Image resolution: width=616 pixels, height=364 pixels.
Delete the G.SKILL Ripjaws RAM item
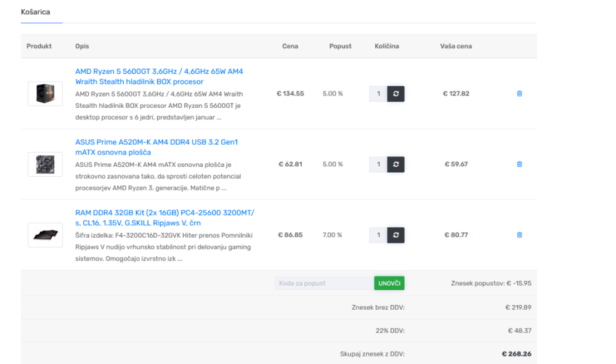tap(519, 235)
